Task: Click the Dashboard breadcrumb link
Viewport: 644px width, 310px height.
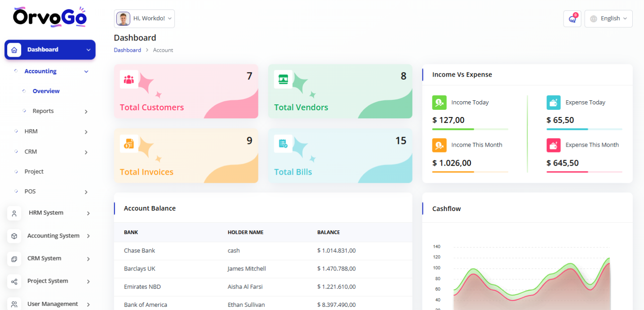Action: pos(127,50)
